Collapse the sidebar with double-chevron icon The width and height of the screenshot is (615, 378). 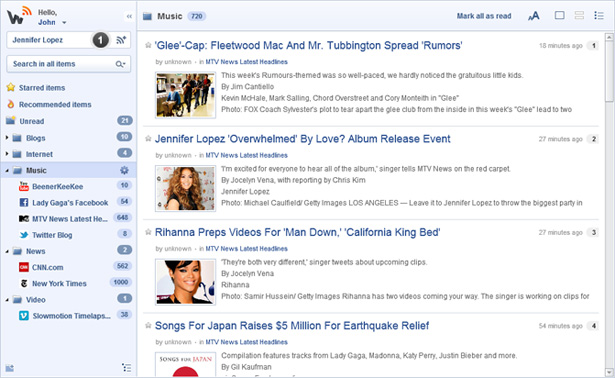coord(129,16)
